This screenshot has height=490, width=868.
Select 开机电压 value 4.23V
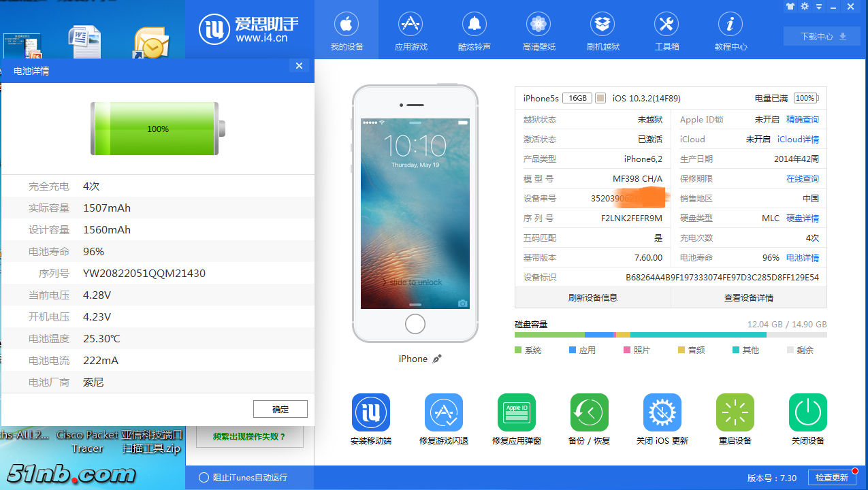coord(97,316)
